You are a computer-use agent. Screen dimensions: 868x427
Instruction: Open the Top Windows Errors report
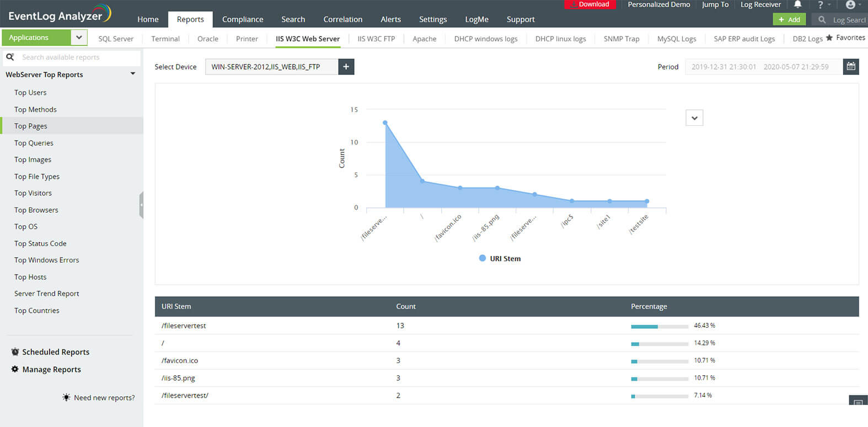[46, 260]
